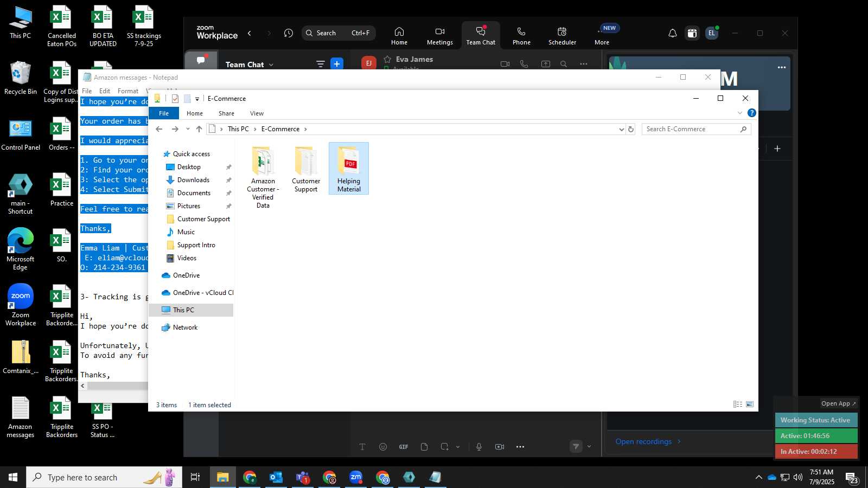This screenshot has width=868, height=488.
Task: Select Support Intro in navigation pane
Action: [196, 245]
